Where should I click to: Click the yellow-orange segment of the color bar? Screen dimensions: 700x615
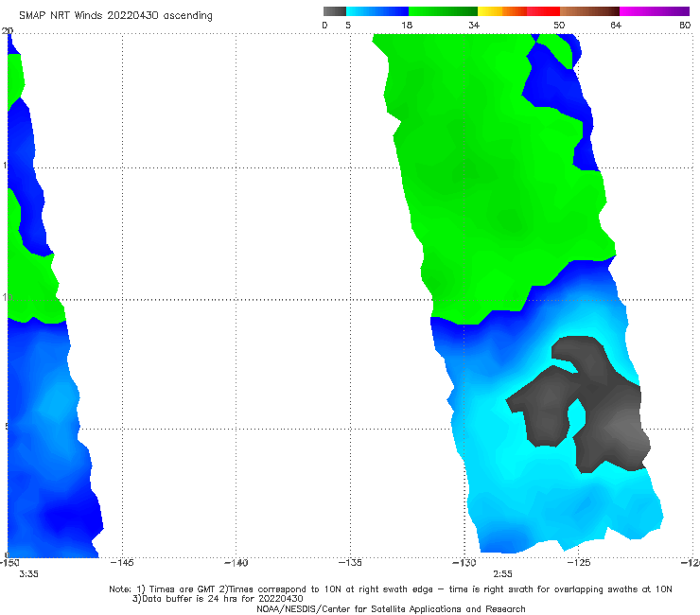click(502, 11)
